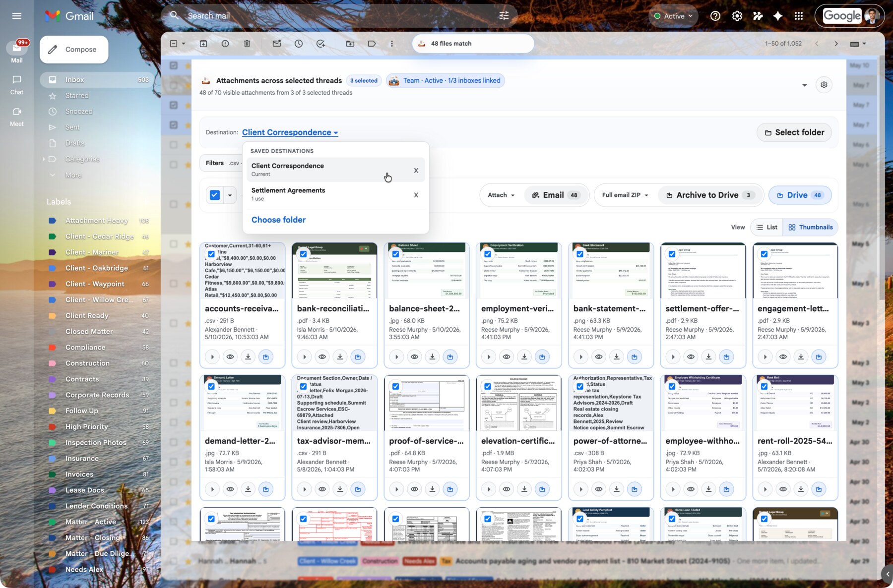Download bank-reconciliation pdf file
This screenshot has height=588, width=893.
pyautogui.click(x=340, y=357)
